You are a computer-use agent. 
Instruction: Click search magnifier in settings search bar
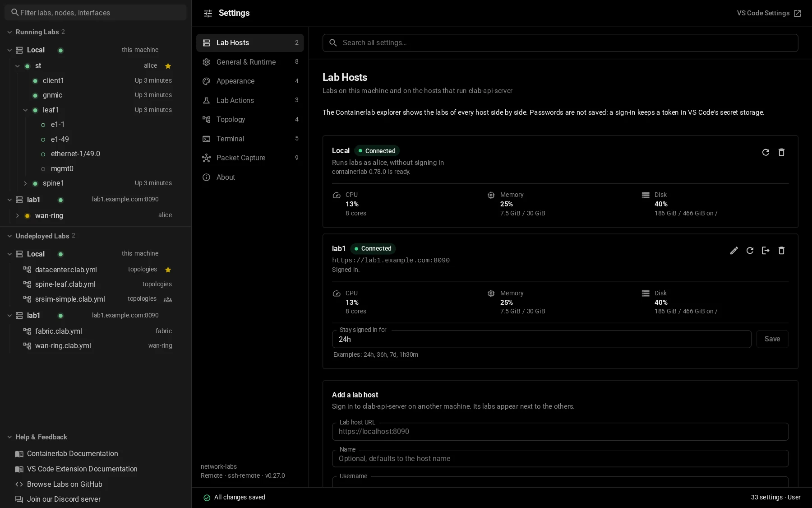click(333, 43)
